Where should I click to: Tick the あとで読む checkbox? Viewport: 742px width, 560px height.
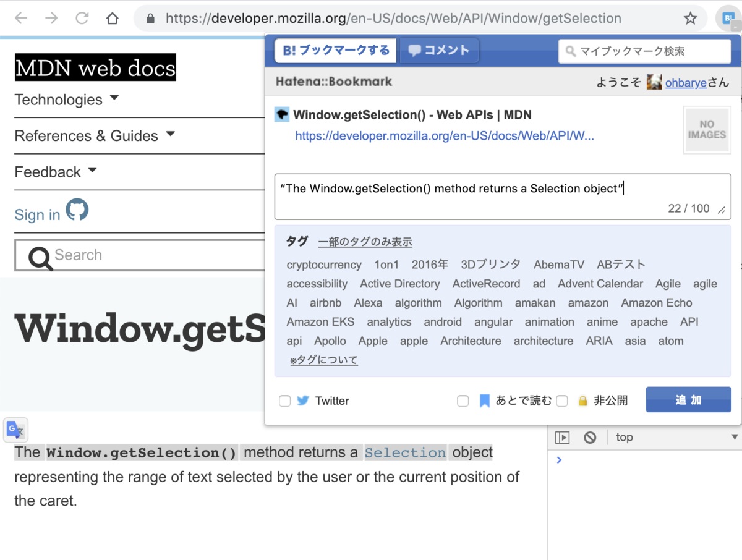click(463, 401)
